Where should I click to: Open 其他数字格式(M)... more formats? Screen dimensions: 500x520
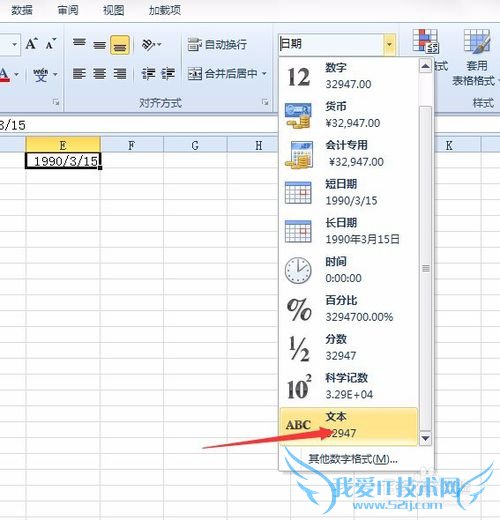pyautogui.click(x=353, y=459)
